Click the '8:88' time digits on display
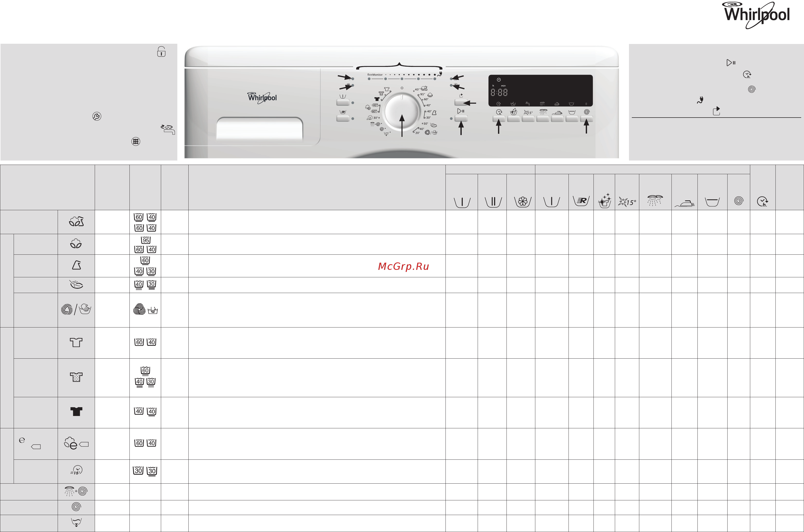The image size is (804, 532). point(499,92)
